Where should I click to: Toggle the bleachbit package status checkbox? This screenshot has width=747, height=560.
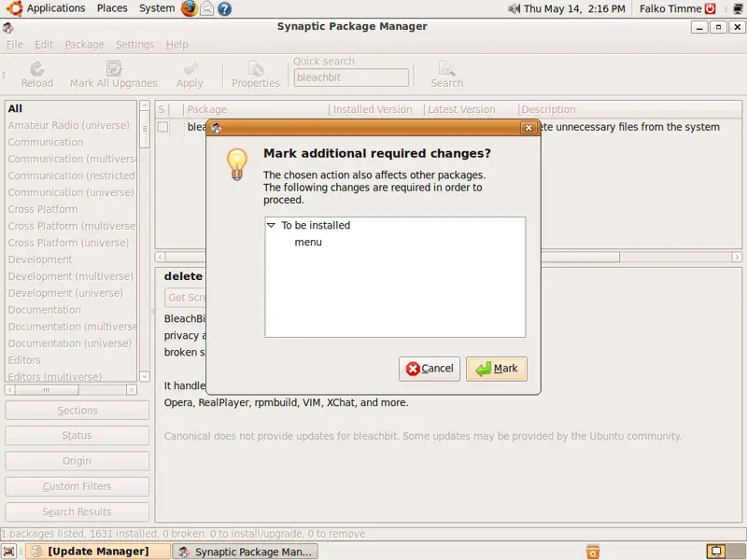point(162,127)
